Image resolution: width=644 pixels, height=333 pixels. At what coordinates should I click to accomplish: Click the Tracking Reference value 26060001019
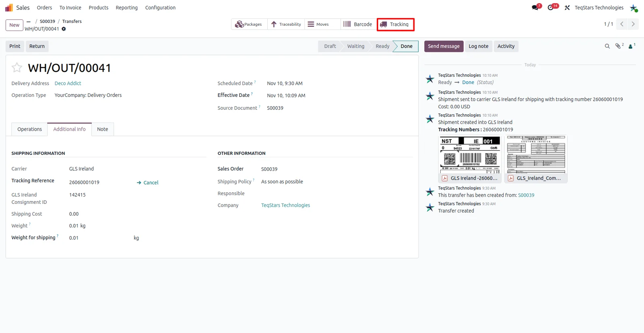pyautogui.click(x=84, y=182)
